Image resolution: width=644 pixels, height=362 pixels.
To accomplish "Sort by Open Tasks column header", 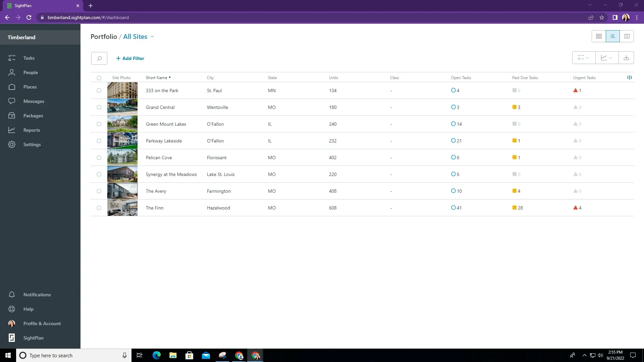I will 461,78.
